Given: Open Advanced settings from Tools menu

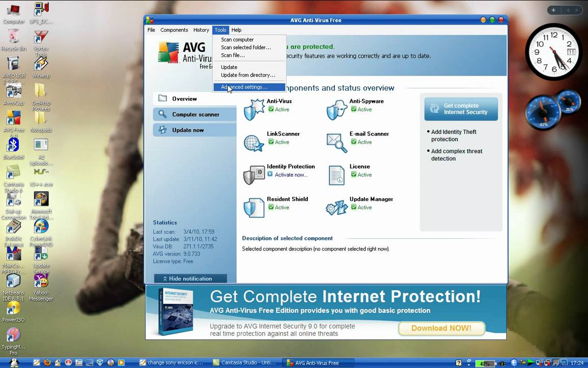Looking at the screenshot, I should pos(250,87).
